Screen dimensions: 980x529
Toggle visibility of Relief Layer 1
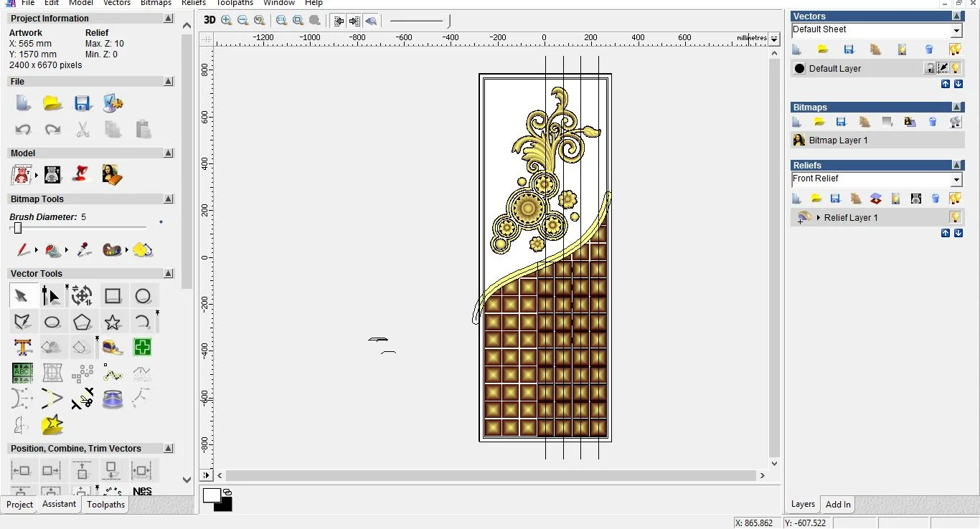955,217
